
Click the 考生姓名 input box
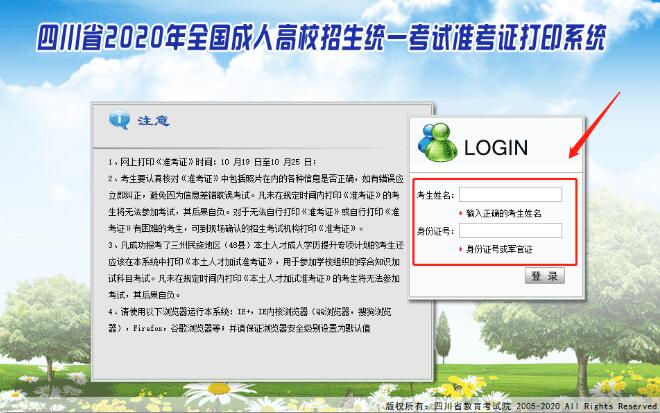click(510, 195)
